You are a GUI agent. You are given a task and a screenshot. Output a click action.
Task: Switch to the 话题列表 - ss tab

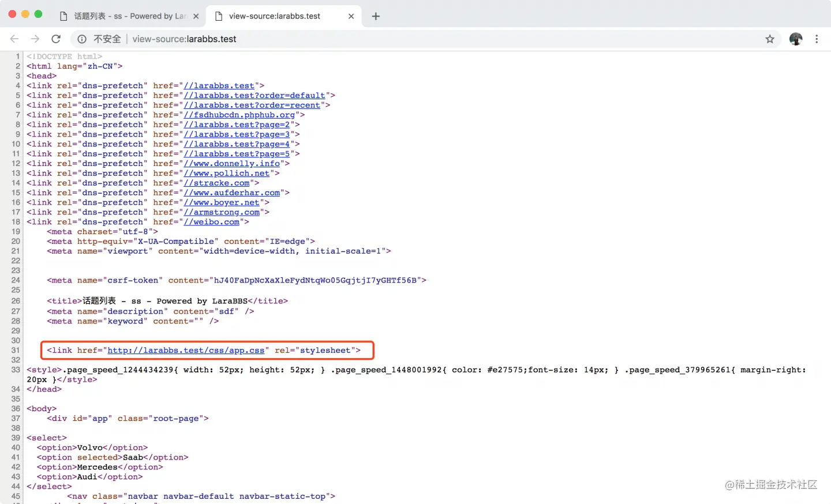coord(129,16)
